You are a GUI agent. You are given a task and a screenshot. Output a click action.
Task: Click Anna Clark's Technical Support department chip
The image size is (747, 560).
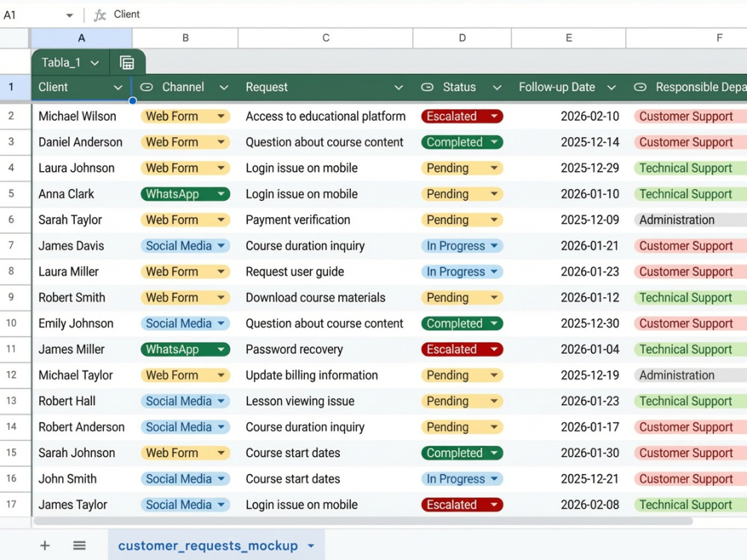pos(690,194)
